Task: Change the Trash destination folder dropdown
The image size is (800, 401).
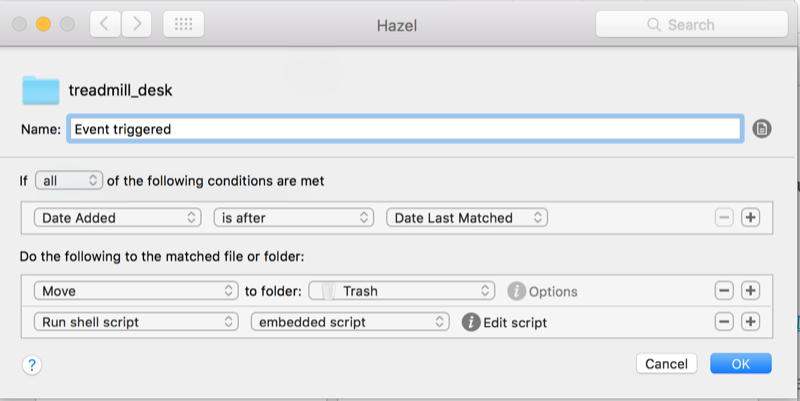Action: (x=402, y=292)
